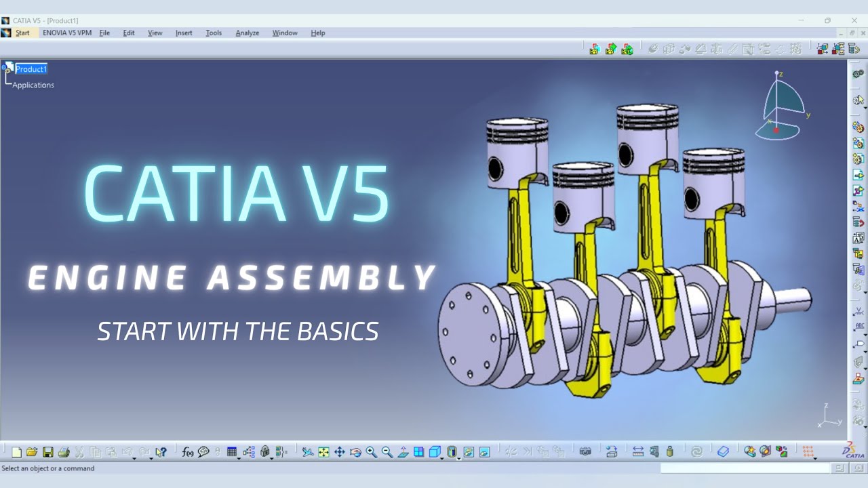Image resolution: width=868 pixels, height=488 pixels.
Task: Open the What's This help pointer
Action: [161, 452]
